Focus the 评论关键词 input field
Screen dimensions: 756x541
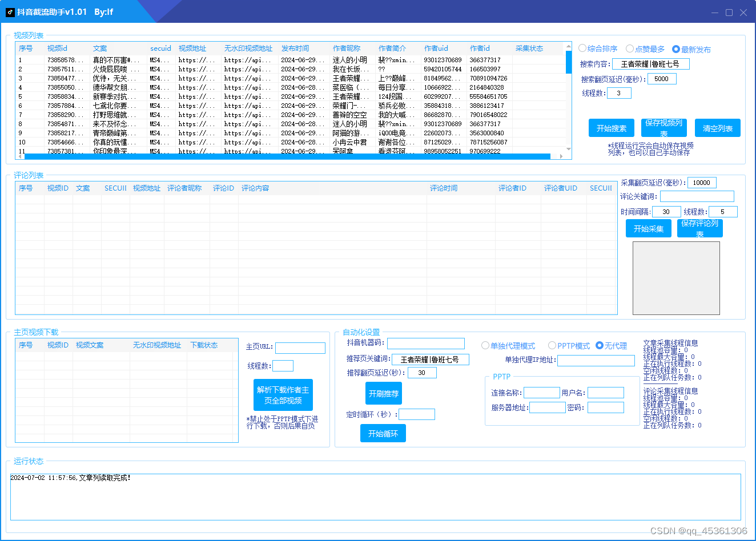[697, 196]
